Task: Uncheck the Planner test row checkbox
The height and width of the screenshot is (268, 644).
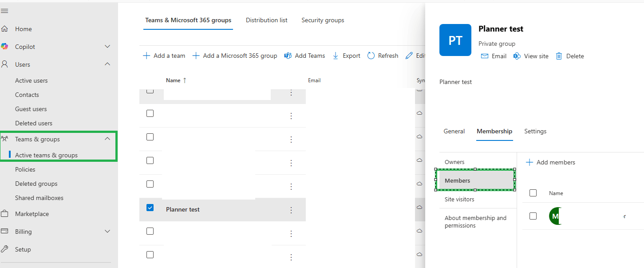Action: coord(150,208)
